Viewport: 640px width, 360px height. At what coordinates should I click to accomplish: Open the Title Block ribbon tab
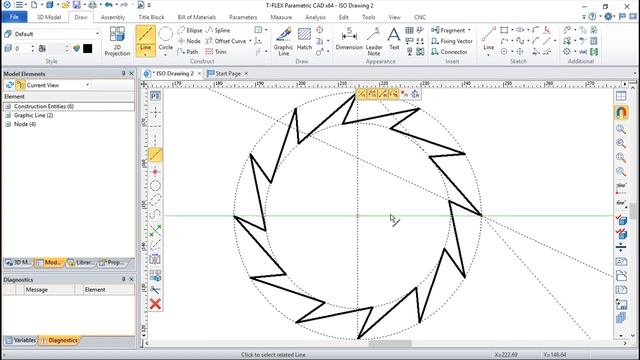(x=151, y=17)
